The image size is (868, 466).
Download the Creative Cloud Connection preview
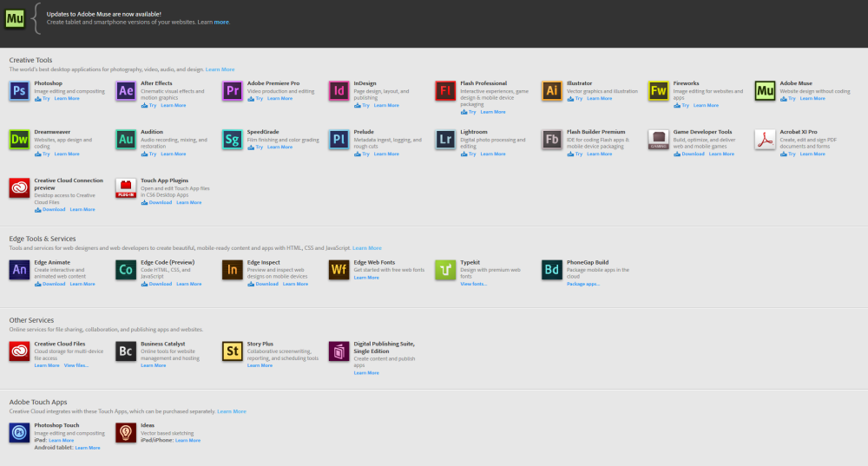pyautogui.click(x=51, y=209)
